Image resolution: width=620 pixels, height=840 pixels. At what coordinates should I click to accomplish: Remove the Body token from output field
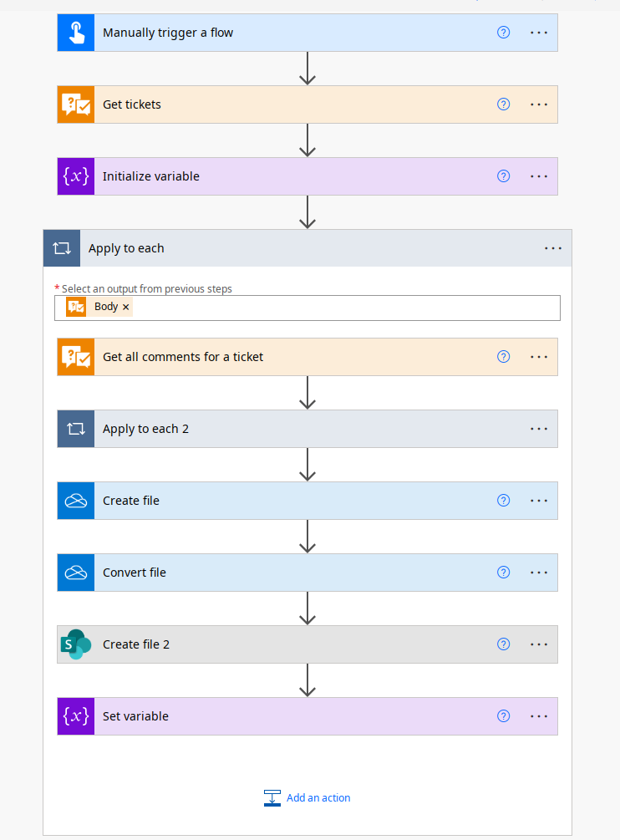[126, 308]
